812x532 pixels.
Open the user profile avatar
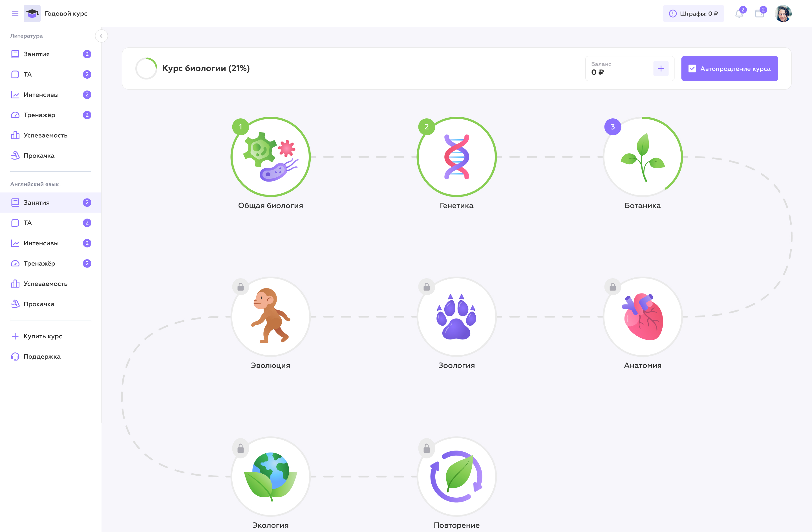pyautogui.click(x=783, y=14)
